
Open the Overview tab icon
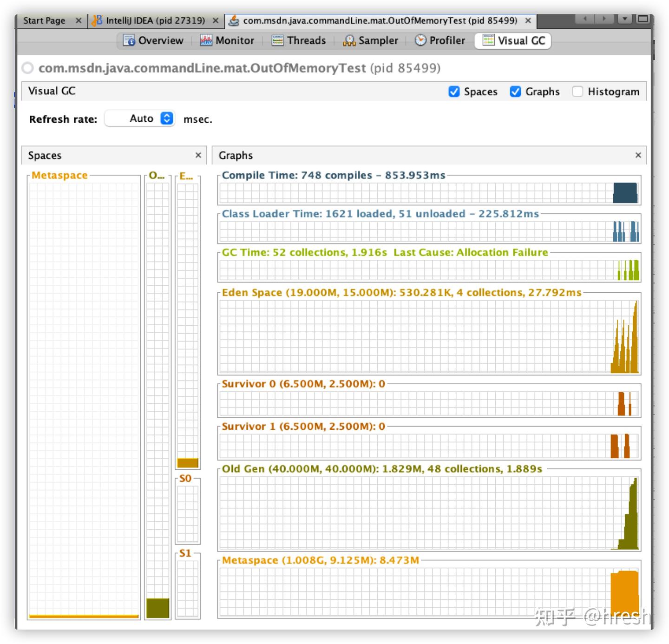click(129, 41)
